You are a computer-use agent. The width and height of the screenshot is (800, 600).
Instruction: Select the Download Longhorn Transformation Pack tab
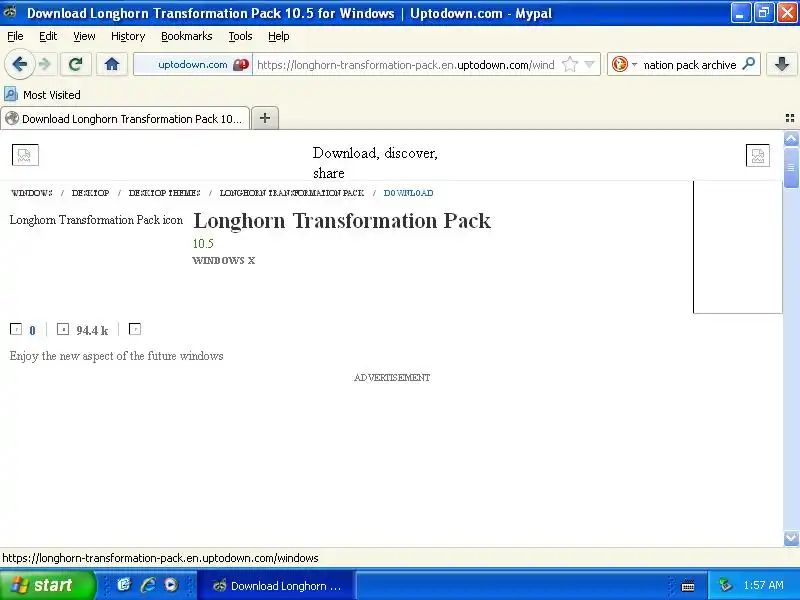pyautogui.click(x=125, y=119)
